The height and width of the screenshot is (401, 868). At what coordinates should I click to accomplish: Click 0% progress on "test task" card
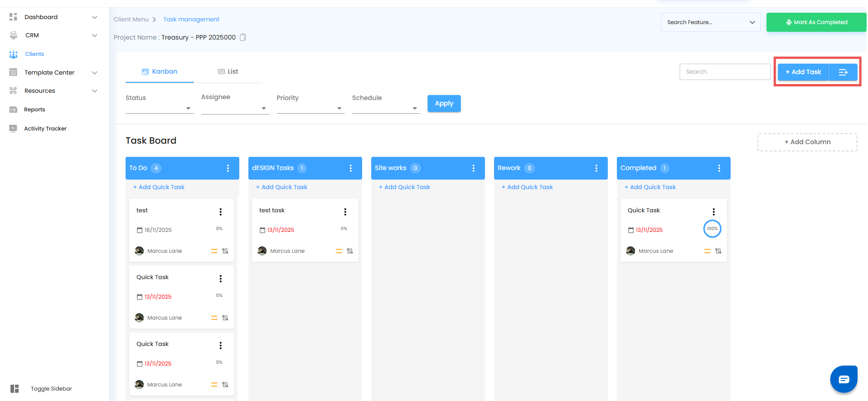[x=344, y=229]
